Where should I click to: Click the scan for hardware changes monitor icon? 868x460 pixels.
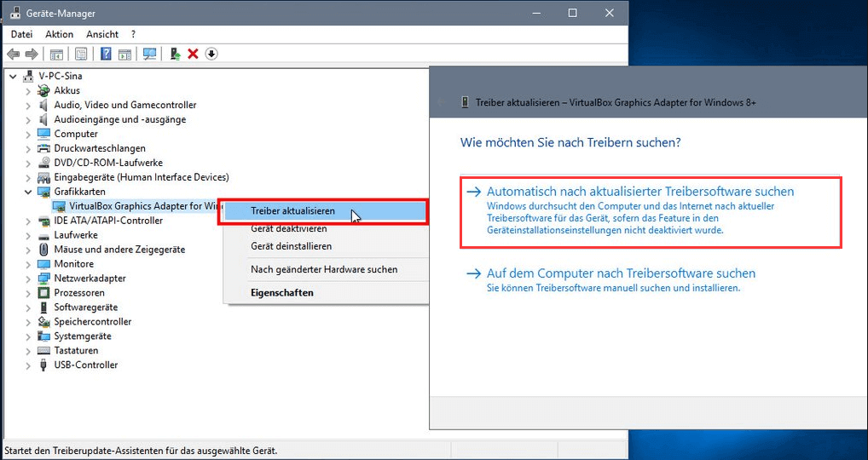(149, 54)
